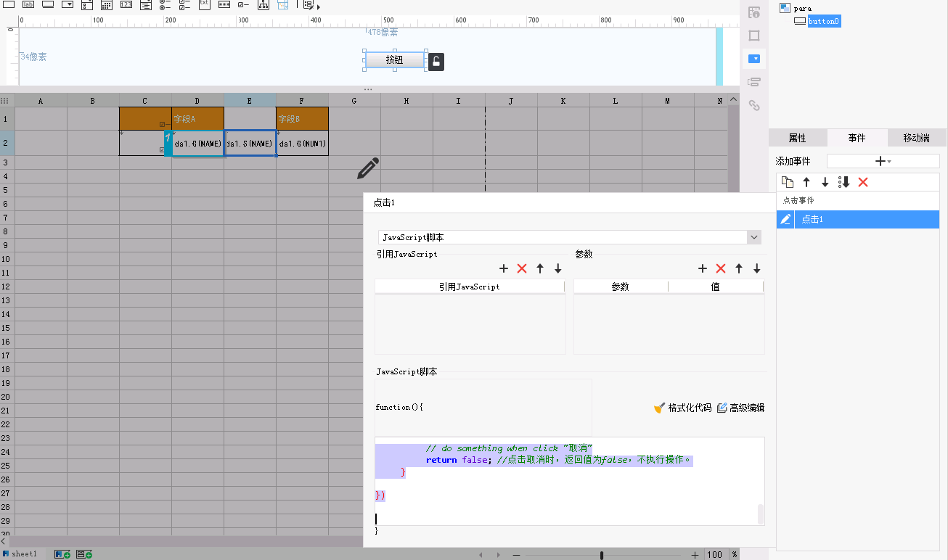
Task: Open the 高级编辑 advanced editor
Action: (x=741, y=408)
